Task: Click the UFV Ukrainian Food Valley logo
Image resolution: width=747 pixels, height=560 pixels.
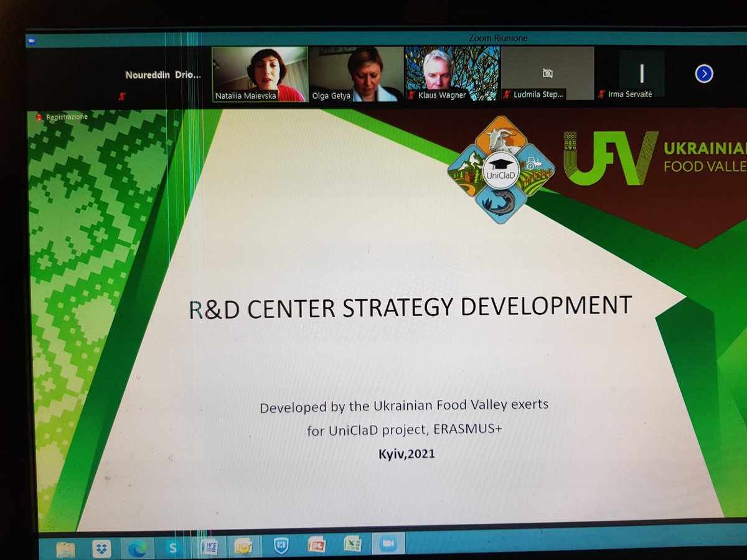Action: click(x=655, y=157)
